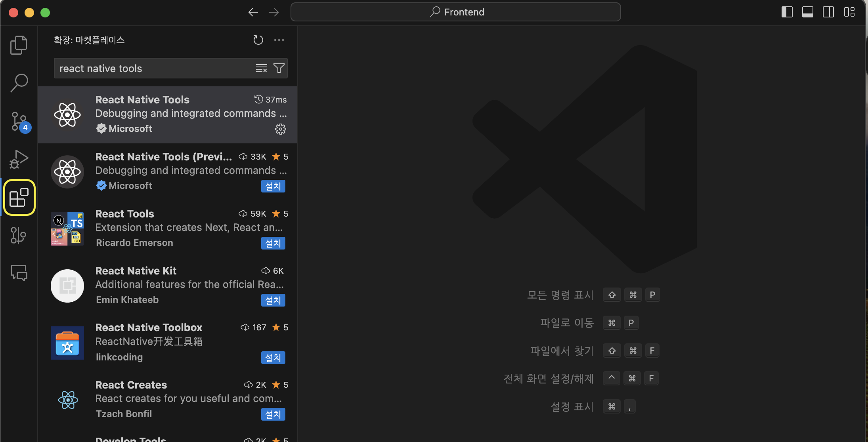Open the chat panel icon in sidebar

19,273
